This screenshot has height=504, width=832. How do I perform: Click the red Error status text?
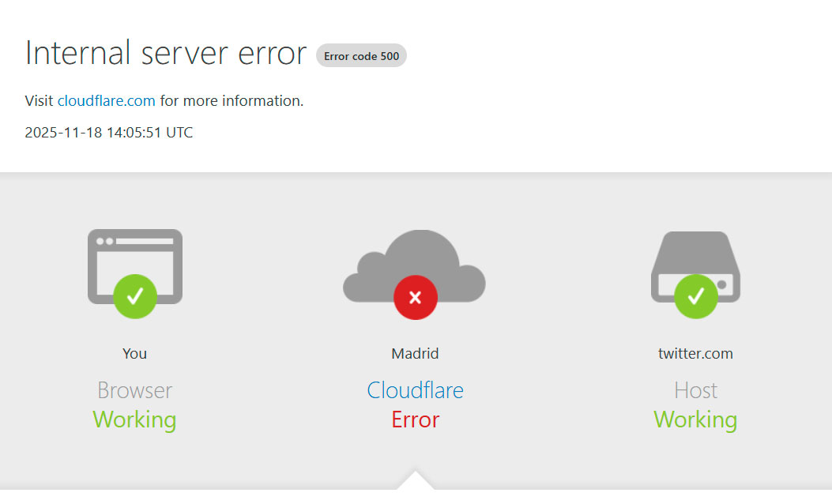[x=415, y=419]
